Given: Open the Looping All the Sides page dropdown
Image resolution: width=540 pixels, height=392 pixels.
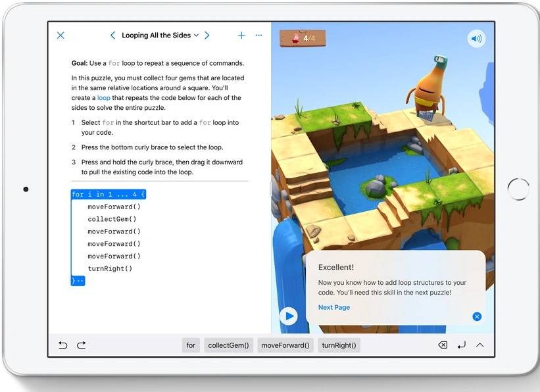Looking at the screenshot, I should 160,36.
